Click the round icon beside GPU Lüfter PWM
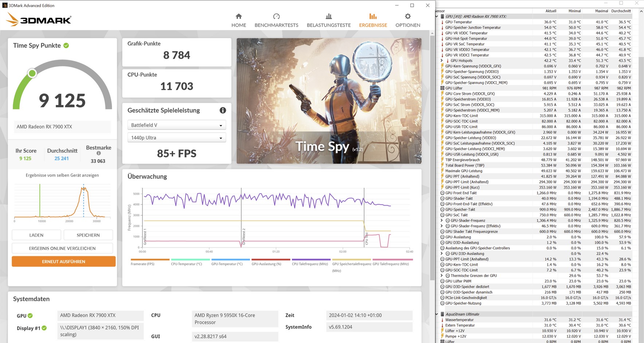Screen dimensions: 644x343 [442, 281]
